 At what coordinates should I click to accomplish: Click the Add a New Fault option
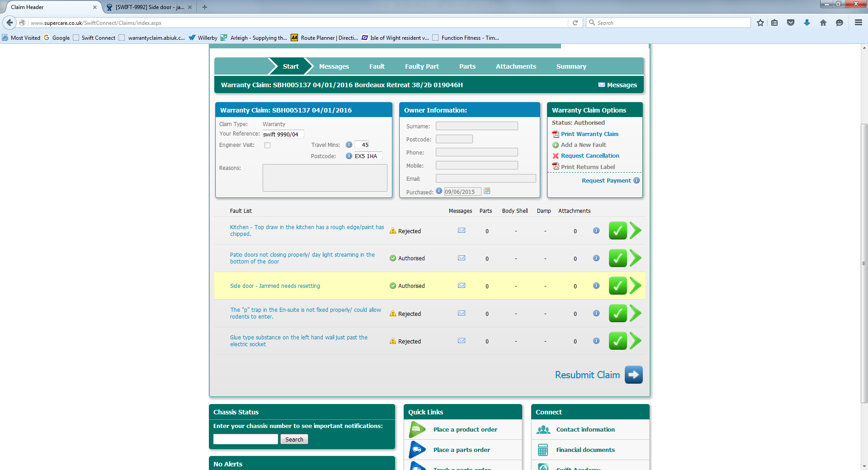[583, 145]
